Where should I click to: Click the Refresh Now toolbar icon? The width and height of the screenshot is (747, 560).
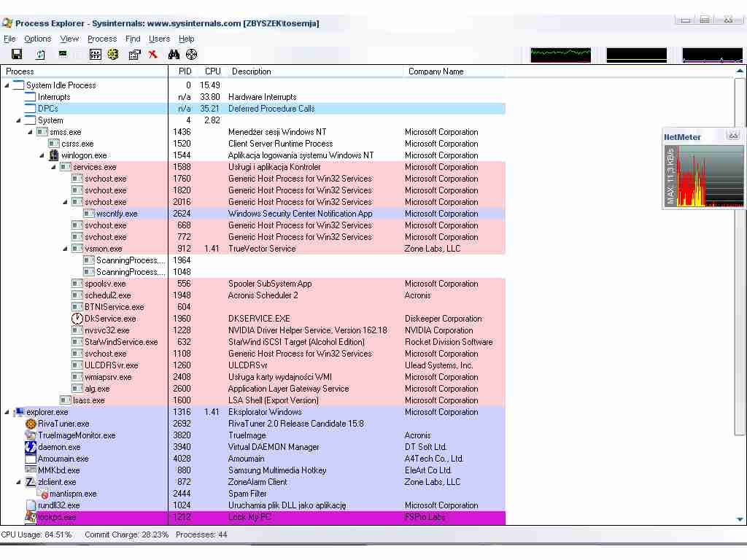pyautogui.click(x=41, y=54)
